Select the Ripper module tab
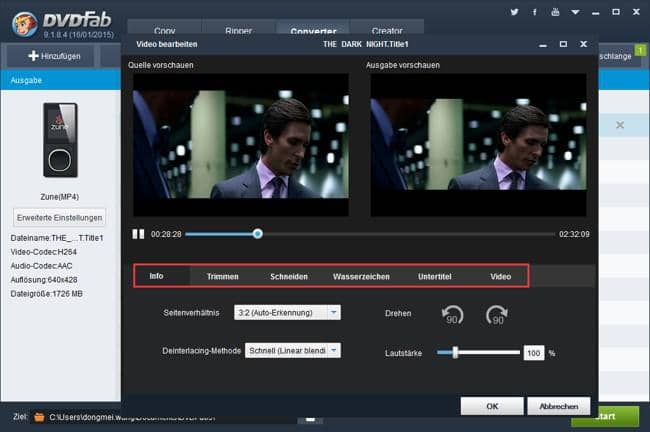Image resolution: width=650 pixels, height=432 pixels. click(238, 28)
